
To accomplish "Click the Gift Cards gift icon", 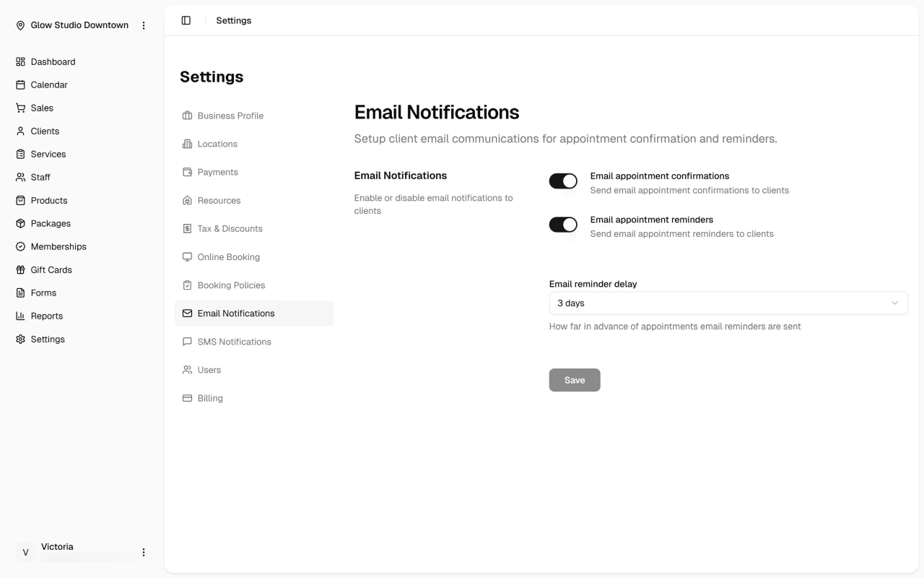I will pyautogui.click(x=20, y=269).
